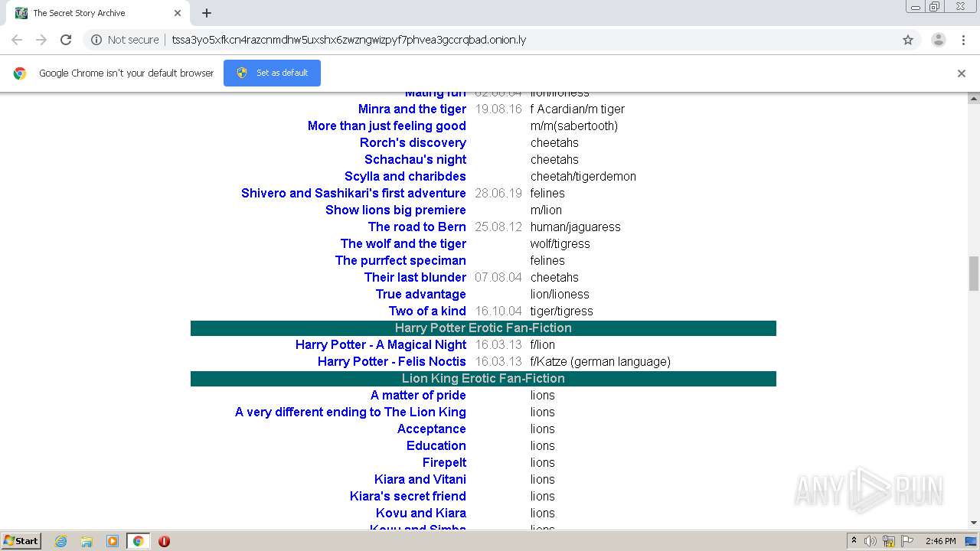Image resolution: width=980 pixels, height=551 pixels.
Task: Open The purrfect speciman link
Action: [x=400, y=260]
